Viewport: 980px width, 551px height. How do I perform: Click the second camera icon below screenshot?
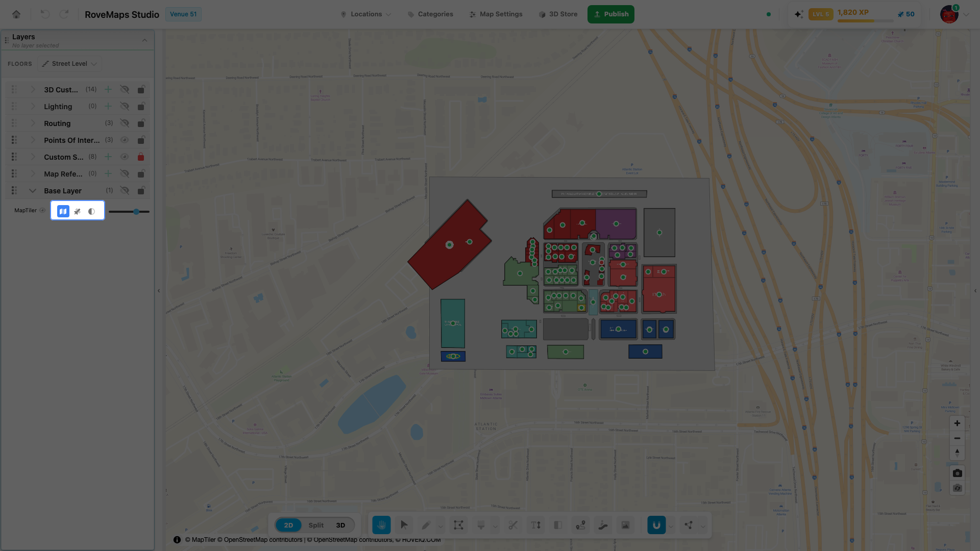tap(957, 488)
